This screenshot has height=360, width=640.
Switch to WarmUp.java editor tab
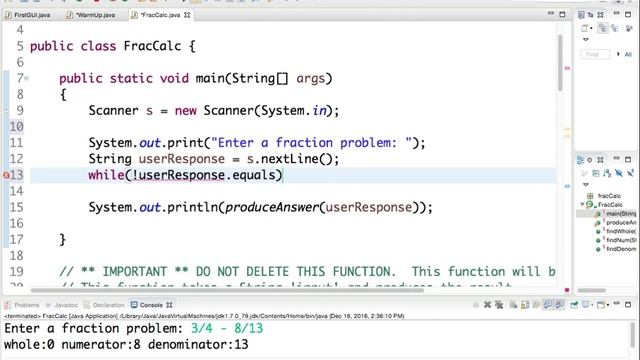point(91,15)
